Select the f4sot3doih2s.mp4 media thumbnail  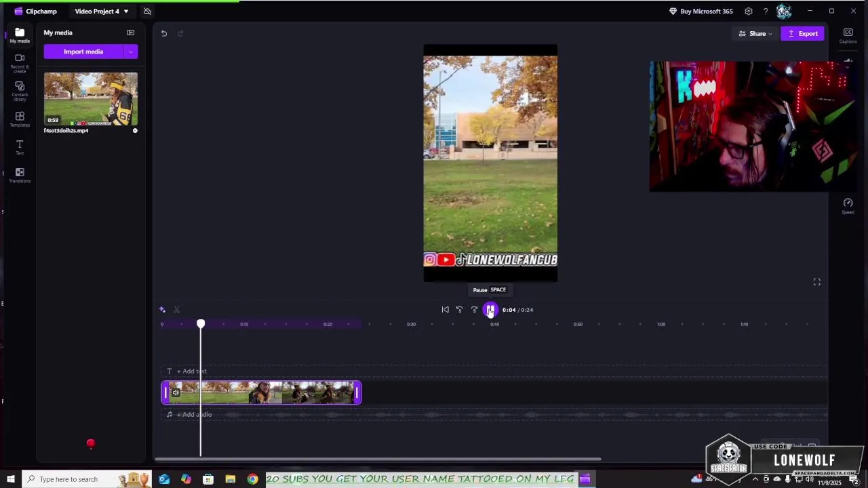[91, 99]
